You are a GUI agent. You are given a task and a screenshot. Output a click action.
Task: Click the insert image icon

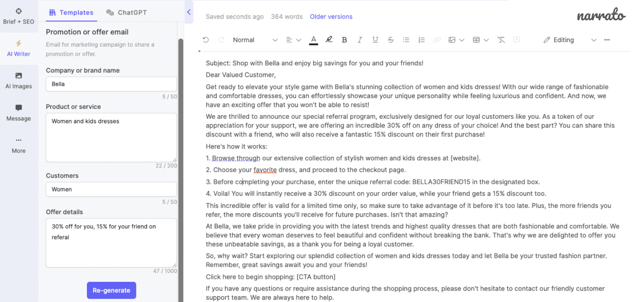click(x=452, y=40)
